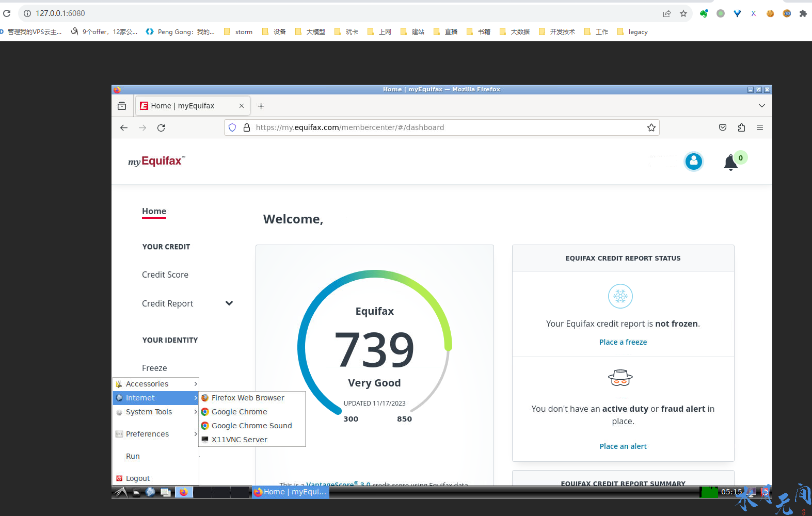Click the Home sidebar link
The width and height of the screenshot is (812, 516).
[x=154, y=212]
